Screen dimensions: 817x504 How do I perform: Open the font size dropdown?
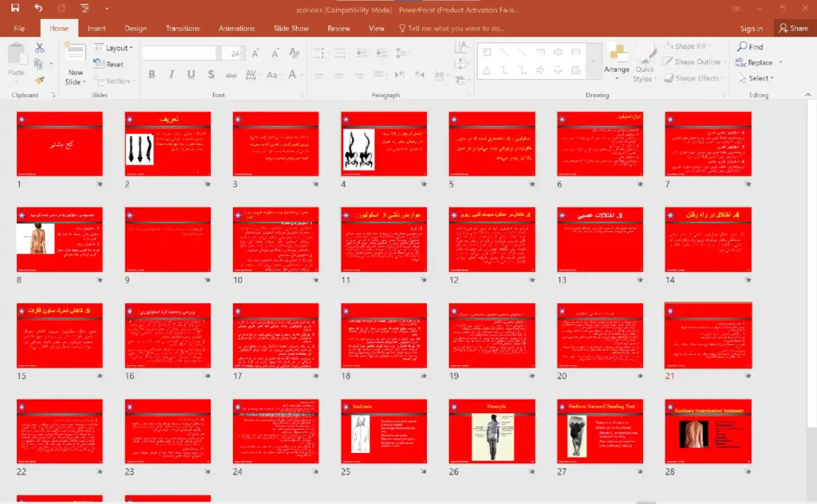[243, 53]
